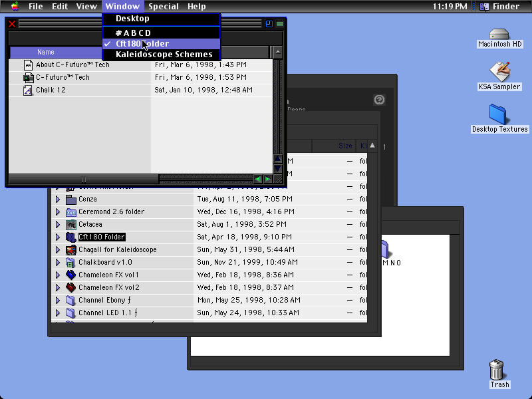Click the Channel Ebony ƒ folder icon

pos(70,301)
